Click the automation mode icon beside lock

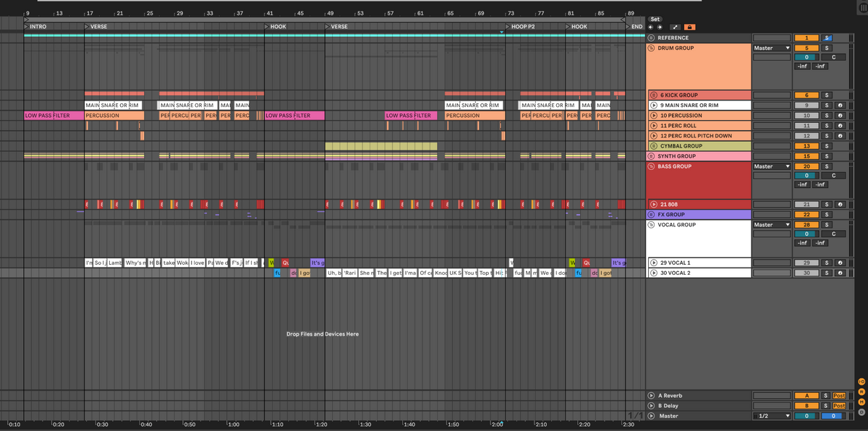pos(676,27)
